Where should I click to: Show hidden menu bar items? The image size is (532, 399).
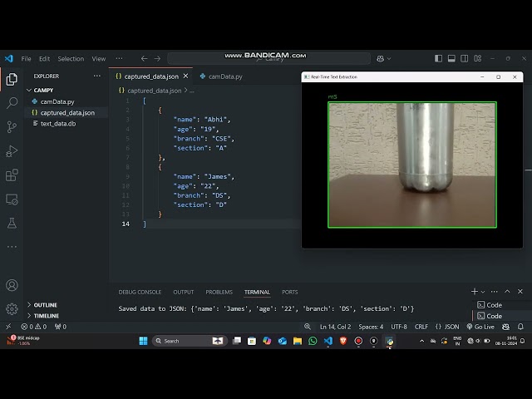(119, 59)
